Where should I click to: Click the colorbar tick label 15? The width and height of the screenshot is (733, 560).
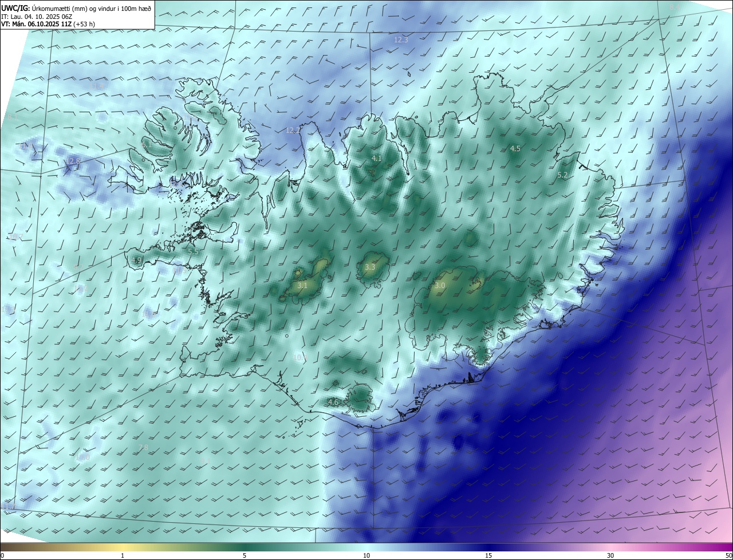click(488, 555)
